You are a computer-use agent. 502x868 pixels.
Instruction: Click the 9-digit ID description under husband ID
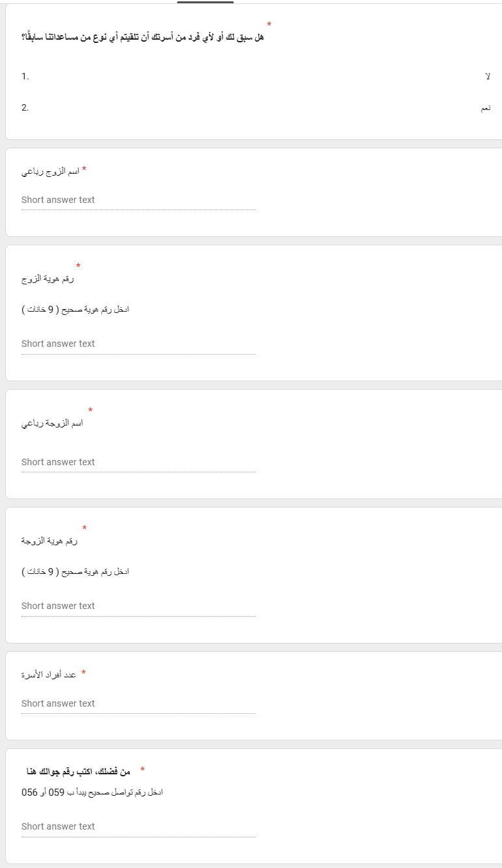pyautogui.click(x=76, y=310)
